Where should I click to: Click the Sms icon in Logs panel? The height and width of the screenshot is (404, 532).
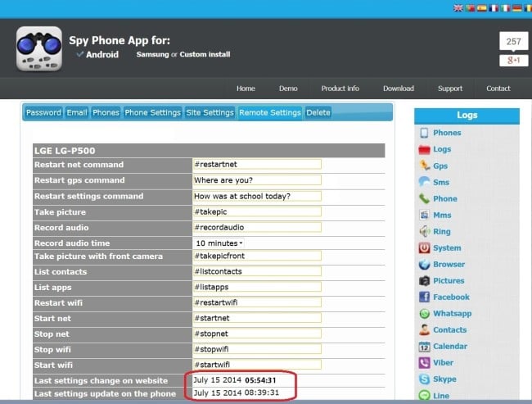(x=424, y=182)
